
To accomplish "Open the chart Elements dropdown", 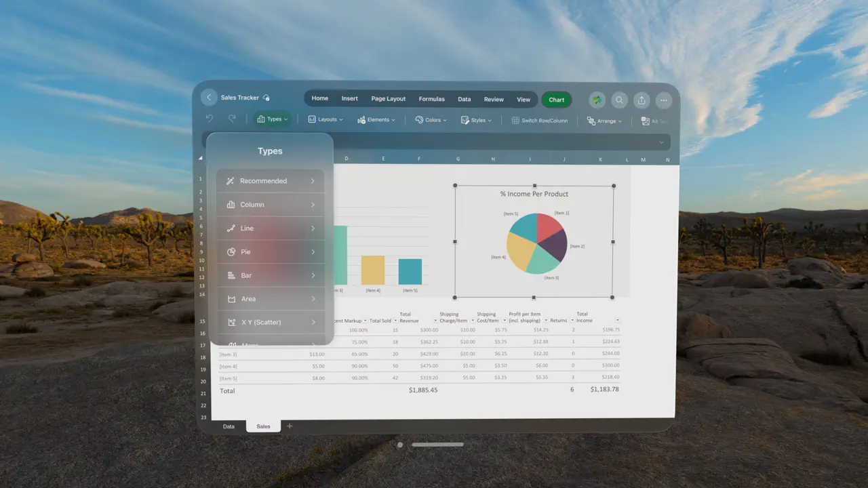I will coord(377,119).
